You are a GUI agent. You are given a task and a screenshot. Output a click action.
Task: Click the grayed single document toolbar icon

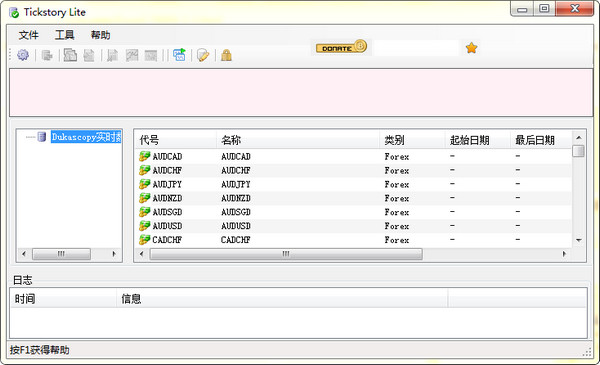coord(89,55)
